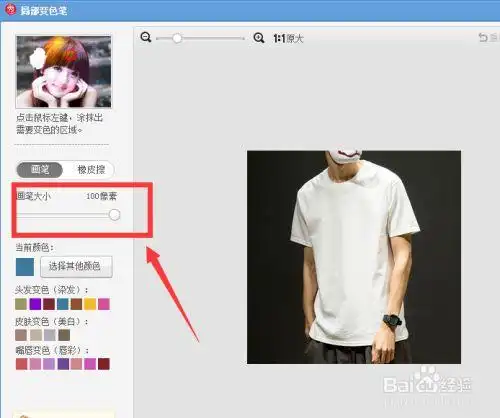Pick the yellow hair color swatch
Viewport: 500px width, 418px height.
[90, 304]
